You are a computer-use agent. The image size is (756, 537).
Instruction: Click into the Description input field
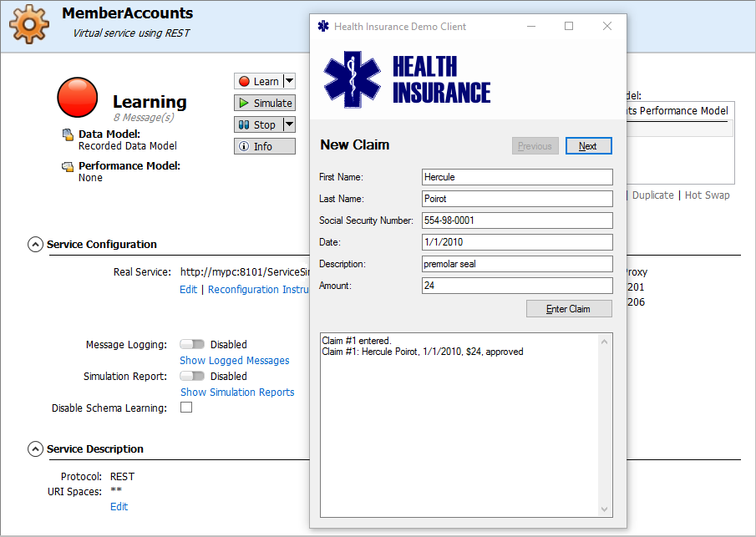pyautogui.click(x=517, y=264)
